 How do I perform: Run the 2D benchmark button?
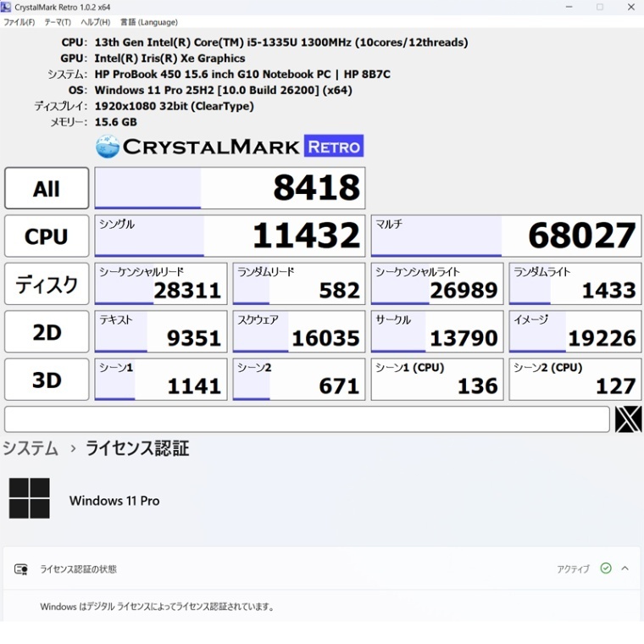pyautogui.click(x=47, y=332)
